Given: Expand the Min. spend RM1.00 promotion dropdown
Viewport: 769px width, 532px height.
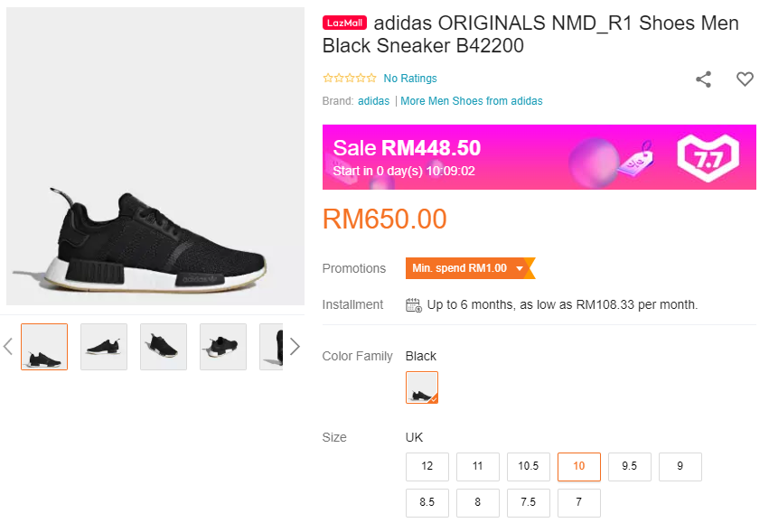Looking at the screenshot, I should [520, 268].
